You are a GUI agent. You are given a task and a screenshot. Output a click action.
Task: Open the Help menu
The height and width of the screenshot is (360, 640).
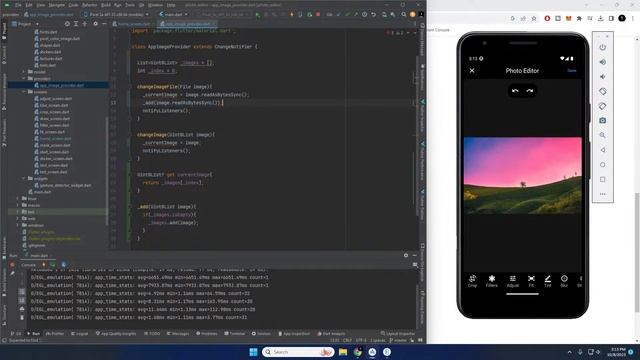[171, 5]
